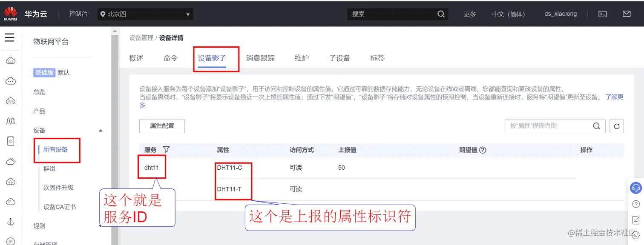The image size is (644, 245).
Task: Select the 设备影子 tab
Action: (x=212, y=58)
